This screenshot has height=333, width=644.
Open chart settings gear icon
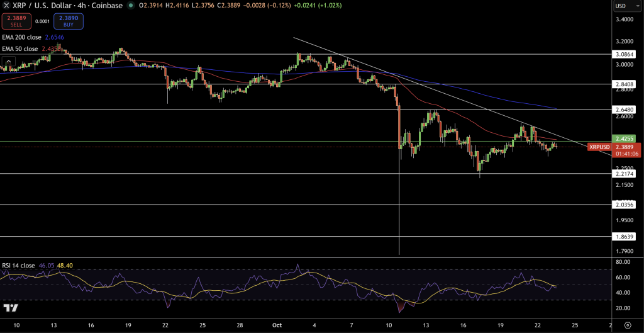tap(627, 324)
